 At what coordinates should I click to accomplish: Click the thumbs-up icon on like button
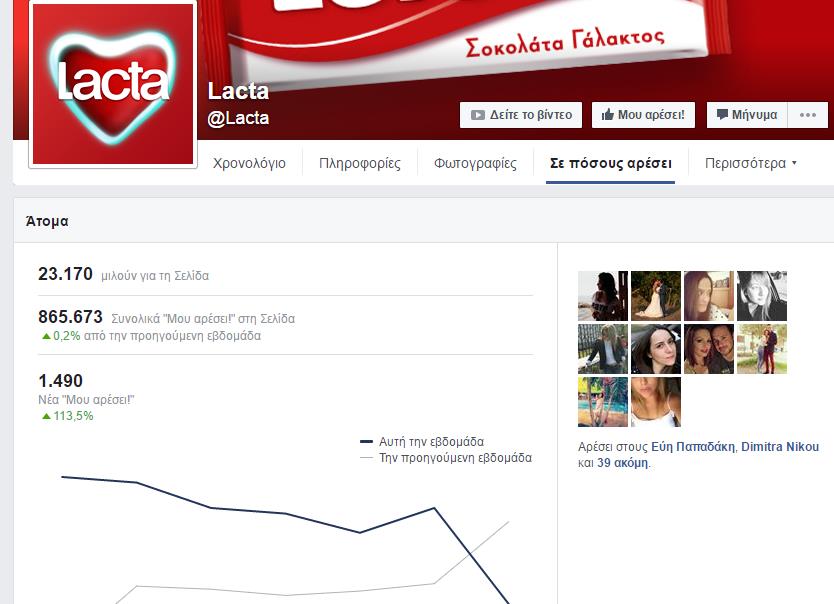607,114
